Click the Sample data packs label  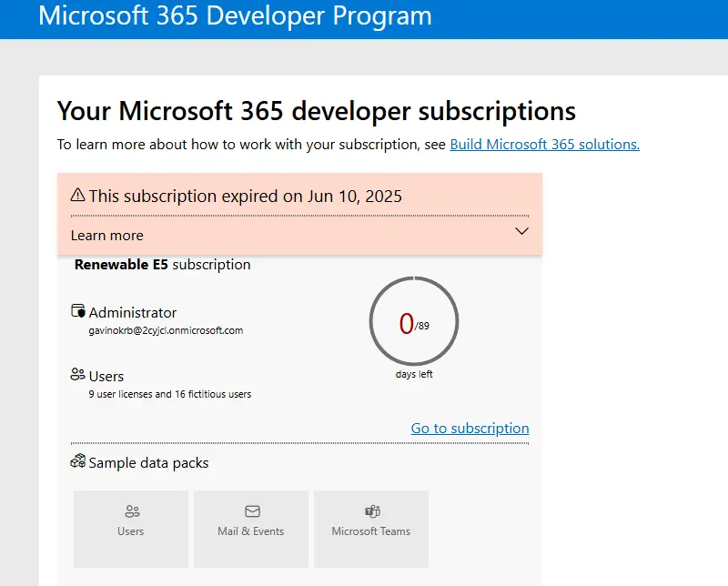pos(148,463)
